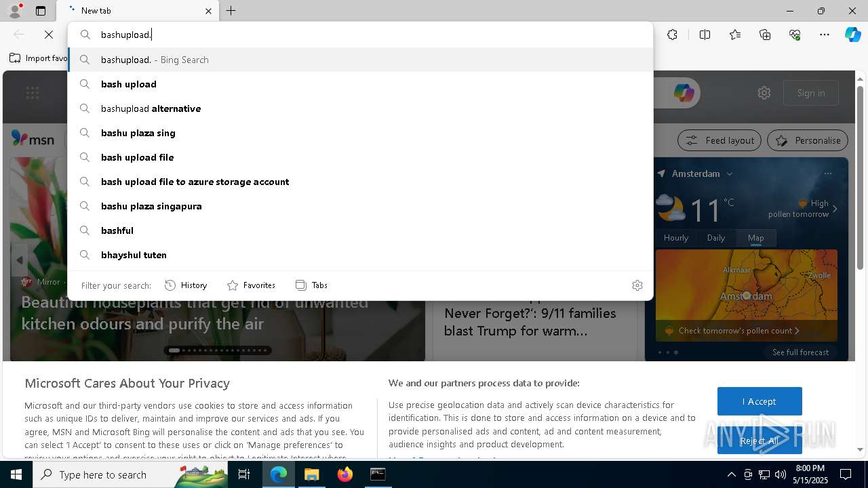The height and width of the screenshot is (488, 868).
Task: Open the Copilot sidebar icon
Action: click(852, 35)
